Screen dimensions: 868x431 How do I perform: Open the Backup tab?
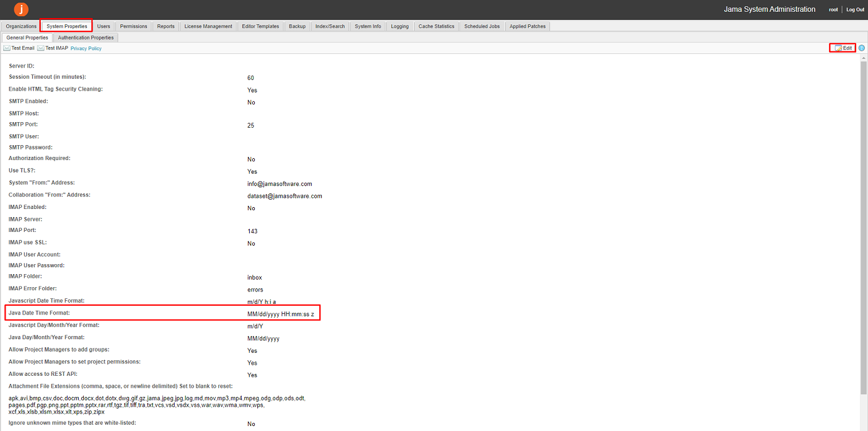tap(297, 26)
